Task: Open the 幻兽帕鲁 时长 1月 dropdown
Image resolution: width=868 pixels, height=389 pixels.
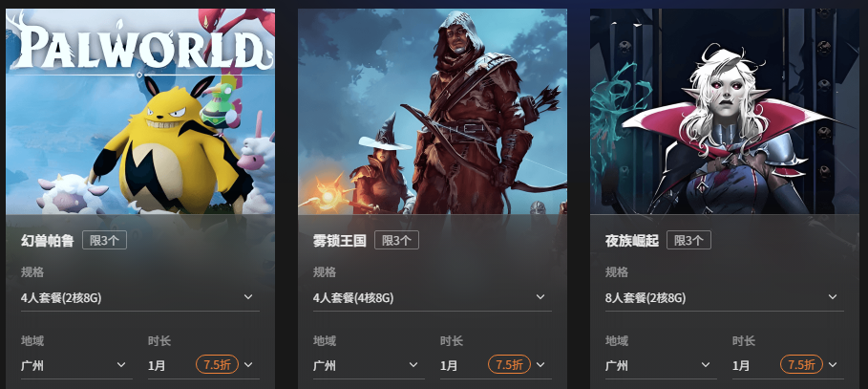Action: click(x=203, y=366)
